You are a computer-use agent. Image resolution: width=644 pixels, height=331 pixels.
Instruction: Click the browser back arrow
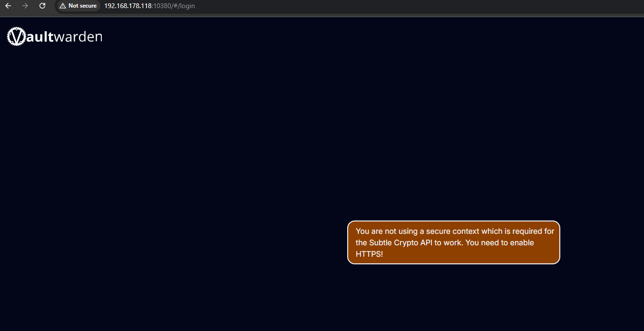(8, 6)
